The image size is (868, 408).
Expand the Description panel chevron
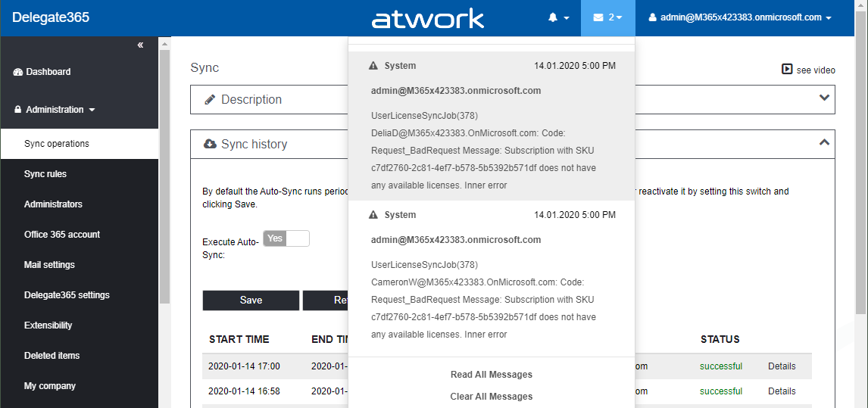point(825,98)
